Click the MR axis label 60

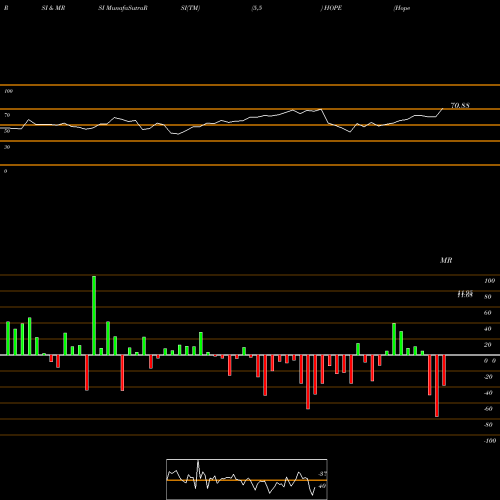[488, 313]
